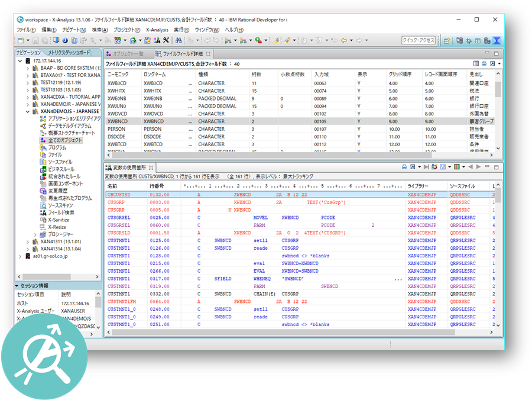Image resolution: width=532 pixels, height=400 pixels.
Task: Select the PERSON row in field table
Action: click(300, 129)
